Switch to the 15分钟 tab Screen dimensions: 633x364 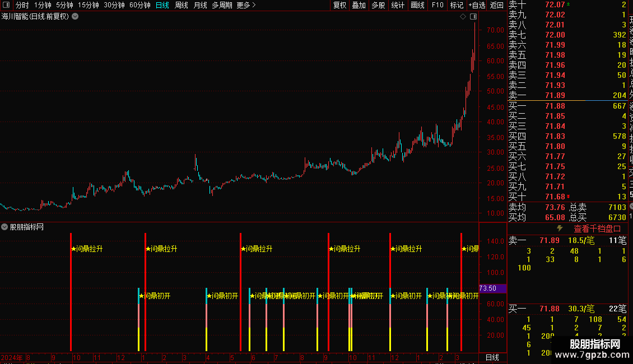pyautogui.click(x=89, y=5)
